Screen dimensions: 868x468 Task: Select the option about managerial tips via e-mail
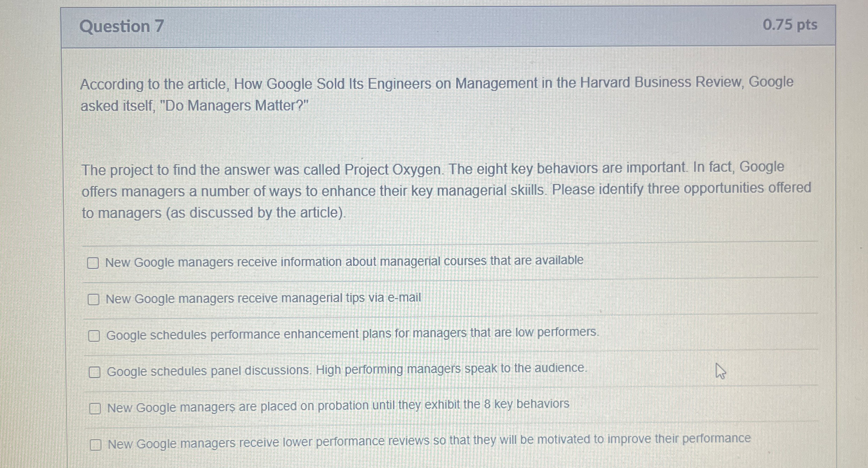tap(94, 299)
